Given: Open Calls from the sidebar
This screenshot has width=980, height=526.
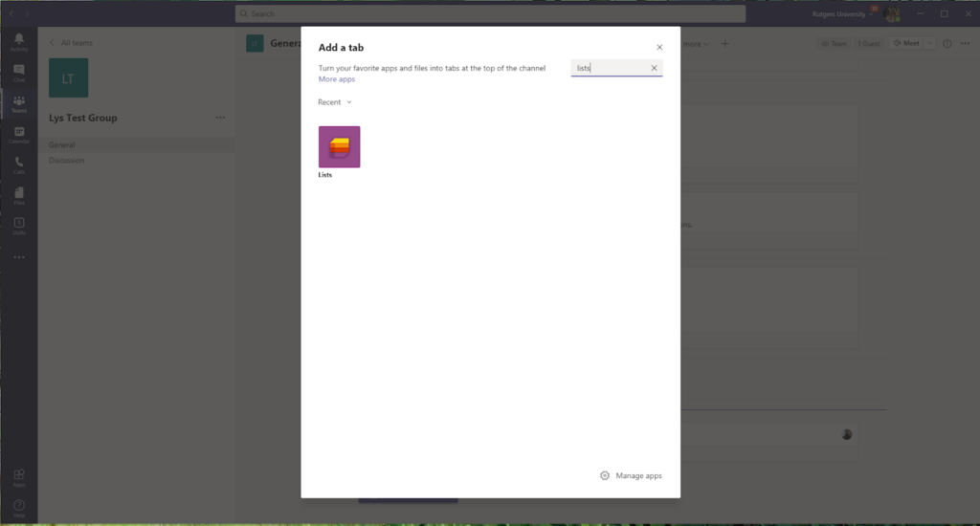Looking at the screenshot, I should [18, 164].
